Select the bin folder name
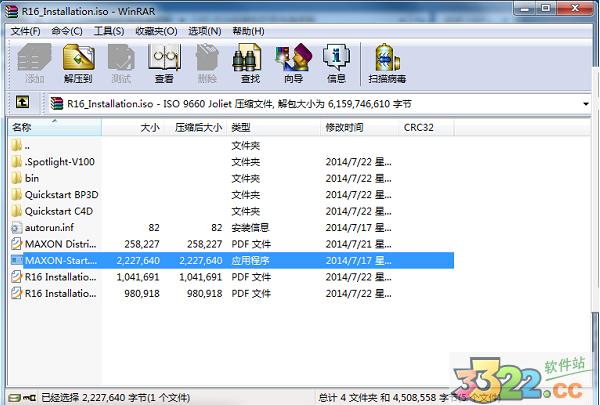This screenshot has height=405, width=600. click(32, 178)
